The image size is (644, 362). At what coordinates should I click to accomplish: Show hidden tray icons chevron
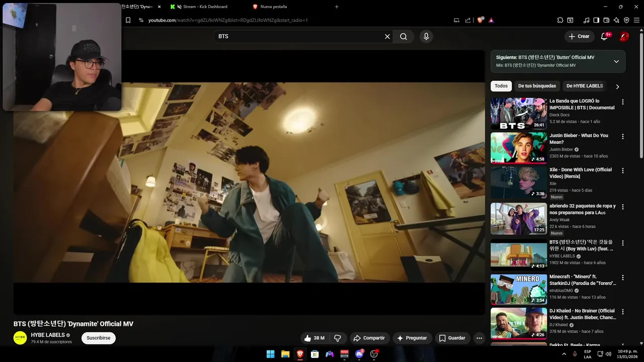pyautogui.click(x=563, y=354)
